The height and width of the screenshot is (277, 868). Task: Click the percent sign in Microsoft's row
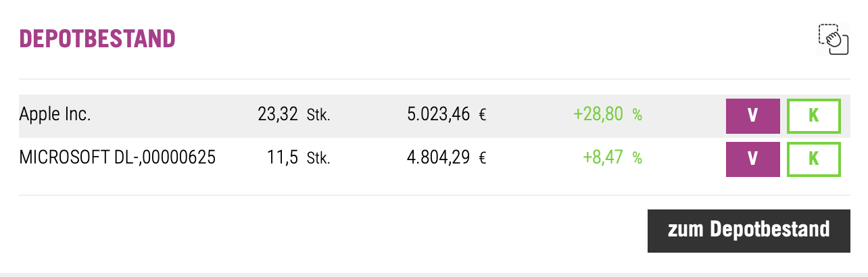pos(637,159)
